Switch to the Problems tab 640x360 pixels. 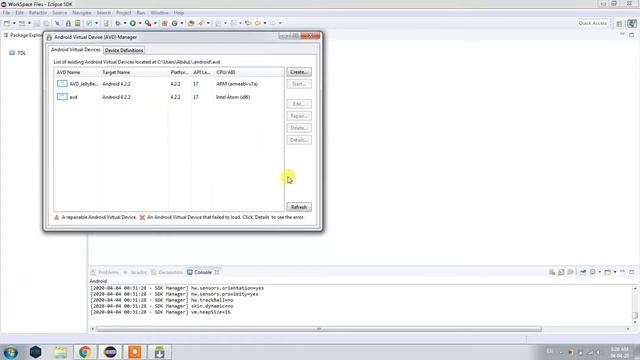[105, 272]
